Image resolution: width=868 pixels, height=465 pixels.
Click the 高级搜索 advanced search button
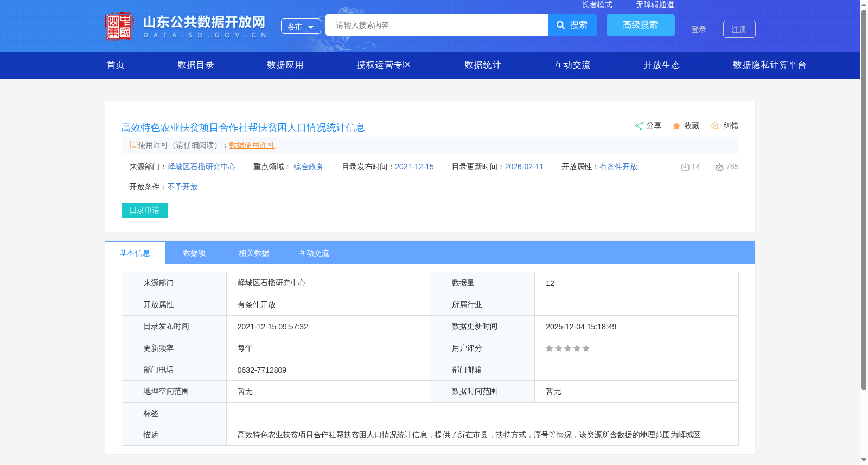pos(641,25)
